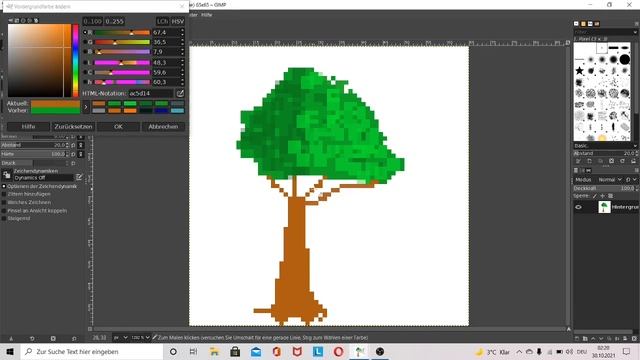Screen dimensions: 640x360
Task: Switch color sliders to HSV mode
Action: tap(178, 21)
